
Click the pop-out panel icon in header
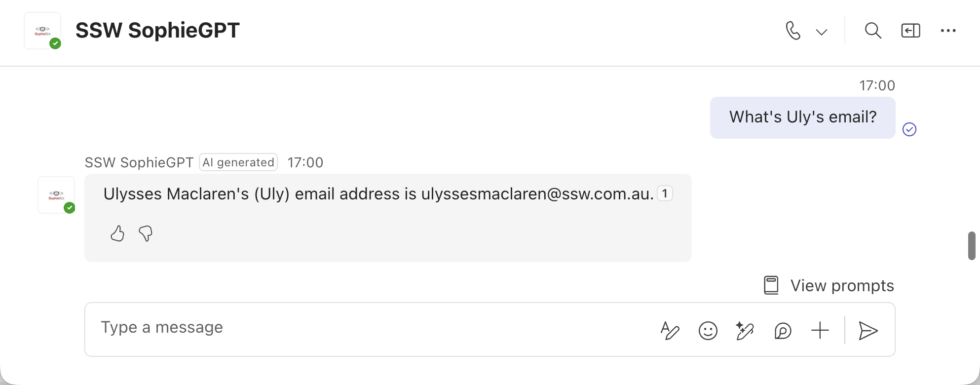click(910, 31)
